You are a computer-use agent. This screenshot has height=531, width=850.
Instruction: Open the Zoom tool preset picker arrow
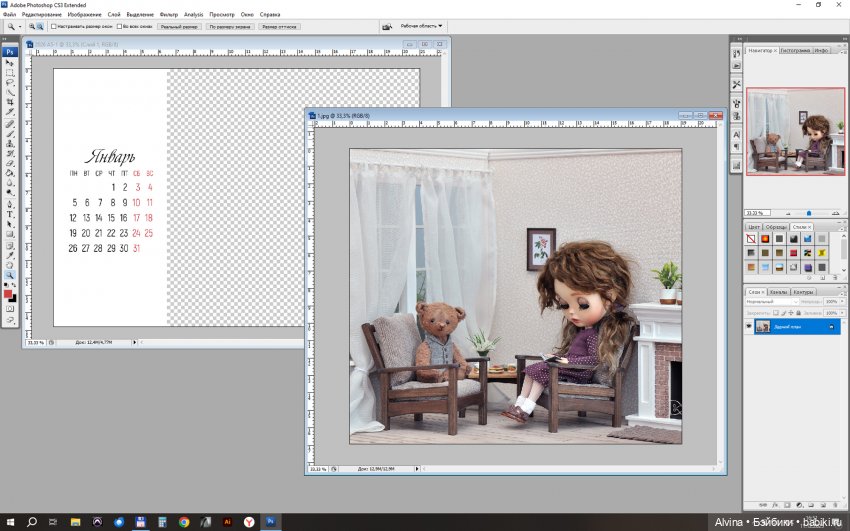coord(22,27)
